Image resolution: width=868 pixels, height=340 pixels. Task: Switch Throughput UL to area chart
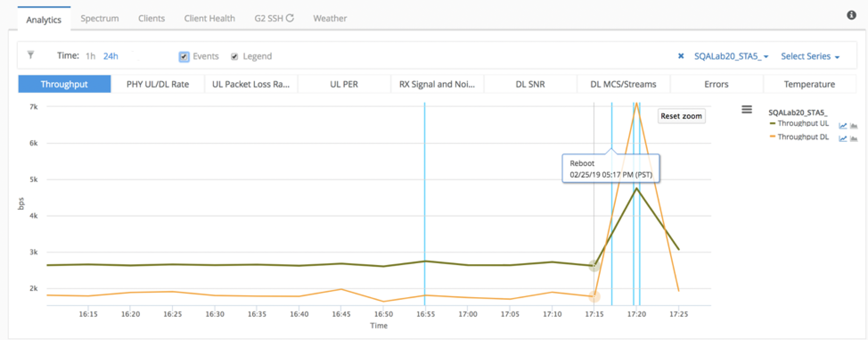tap(854, 126)
